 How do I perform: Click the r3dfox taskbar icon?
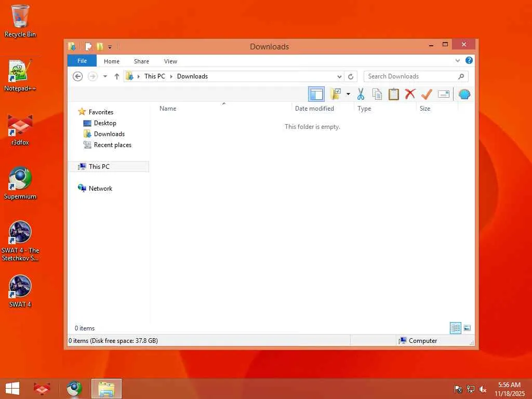click(x=42, y=389)
